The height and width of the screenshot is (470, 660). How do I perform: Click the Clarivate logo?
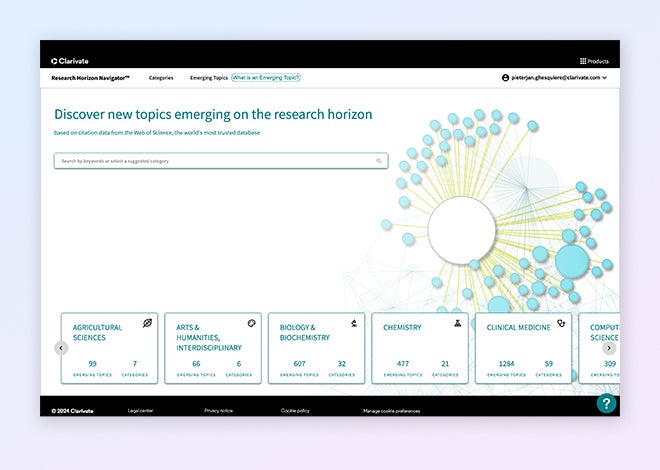point(70,61)
